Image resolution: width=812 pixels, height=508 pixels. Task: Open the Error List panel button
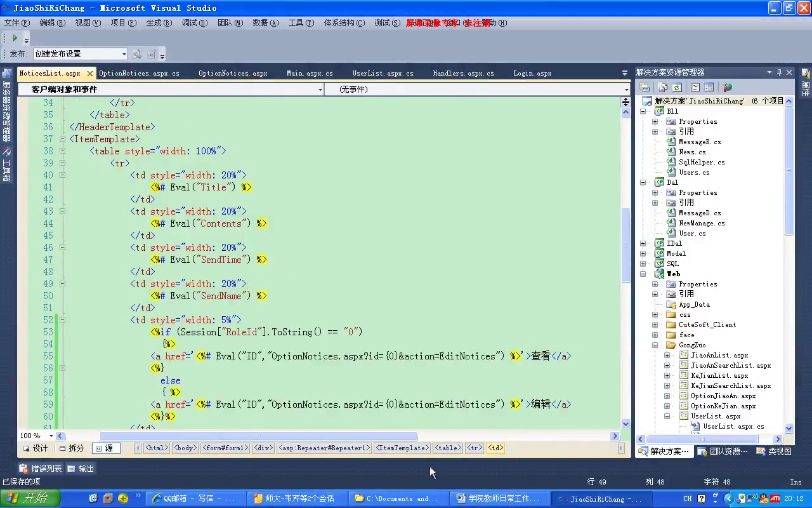click(x=41, y=469)
